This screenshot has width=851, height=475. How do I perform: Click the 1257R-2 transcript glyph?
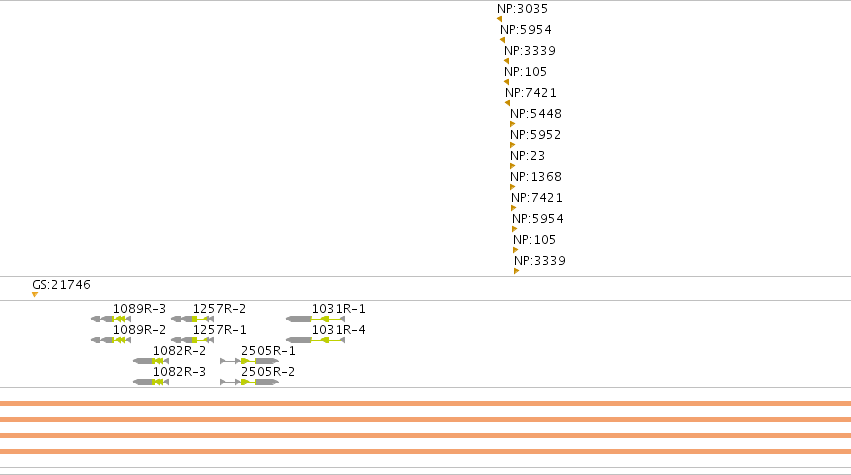point(192,319)
